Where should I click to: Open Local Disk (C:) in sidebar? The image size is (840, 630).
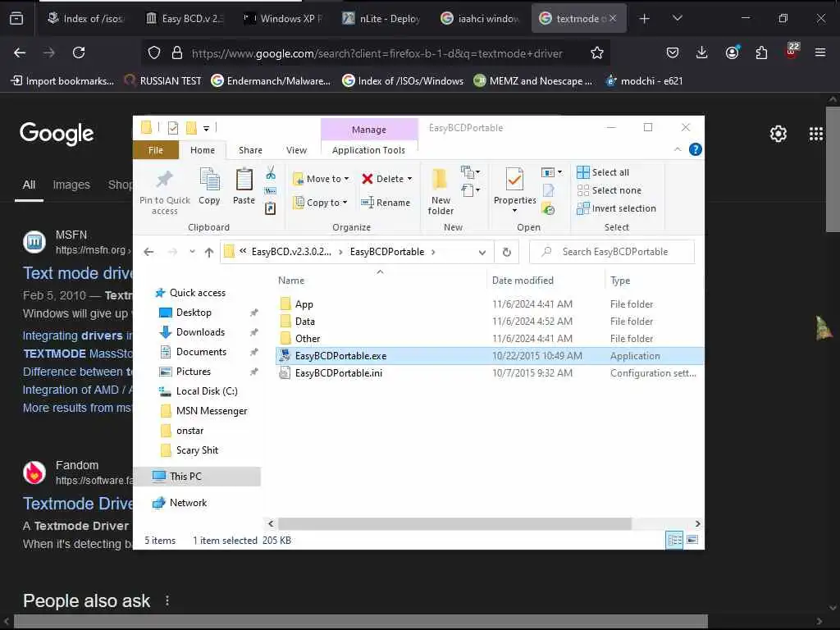click(207, 391)
